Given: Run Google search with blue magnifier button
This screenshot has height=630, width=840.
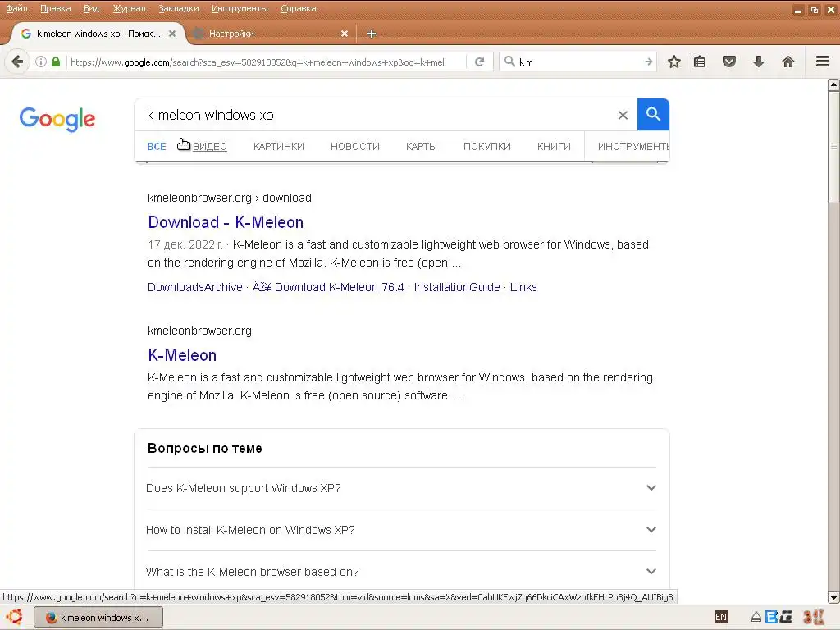Looking at the screenshot, I should pos(653,114).
